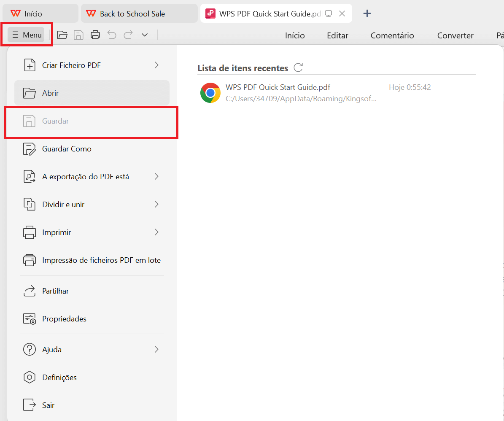Click the undo arrow icon
The width and height of the screenshot is (504, 421).
[112, 35]
